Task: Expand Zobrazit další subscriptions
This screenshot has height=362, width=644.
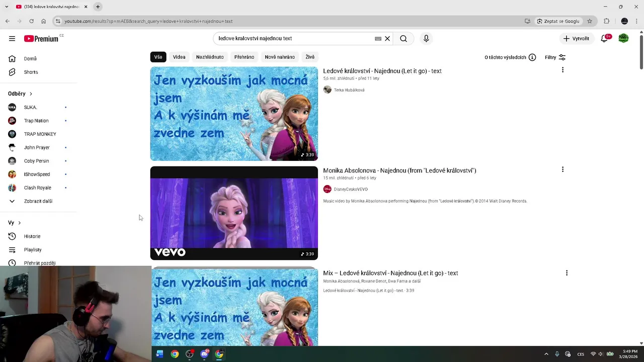Action: point(38,201)
